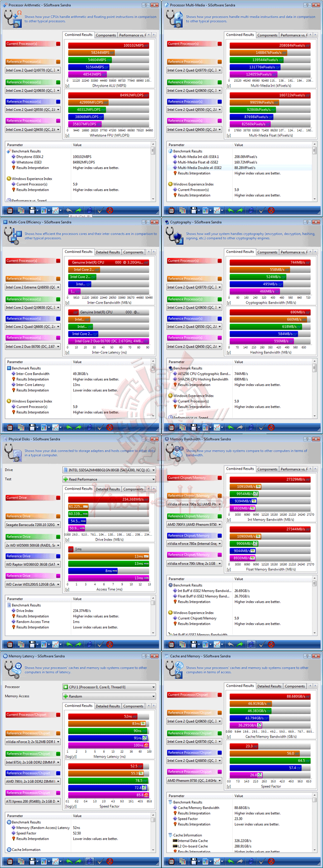Screen dimensions: 323x868
Task: Click the Copy icon in Processor Arithmetic toolbar
Action: point(21,210)
